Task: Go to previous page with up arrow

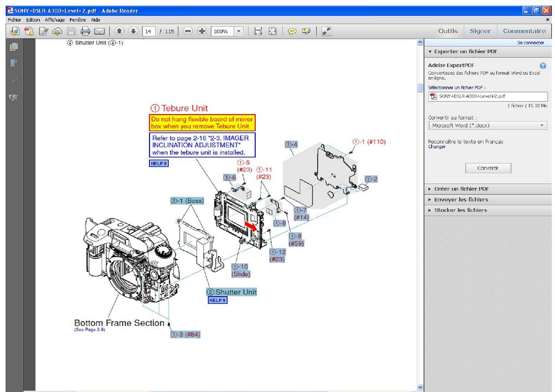Action: 119,31
